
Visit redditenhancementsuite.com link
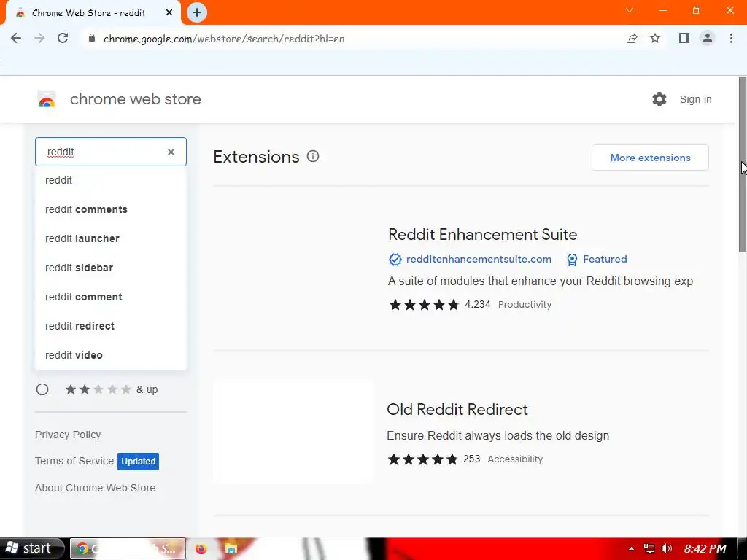[479, 259]
